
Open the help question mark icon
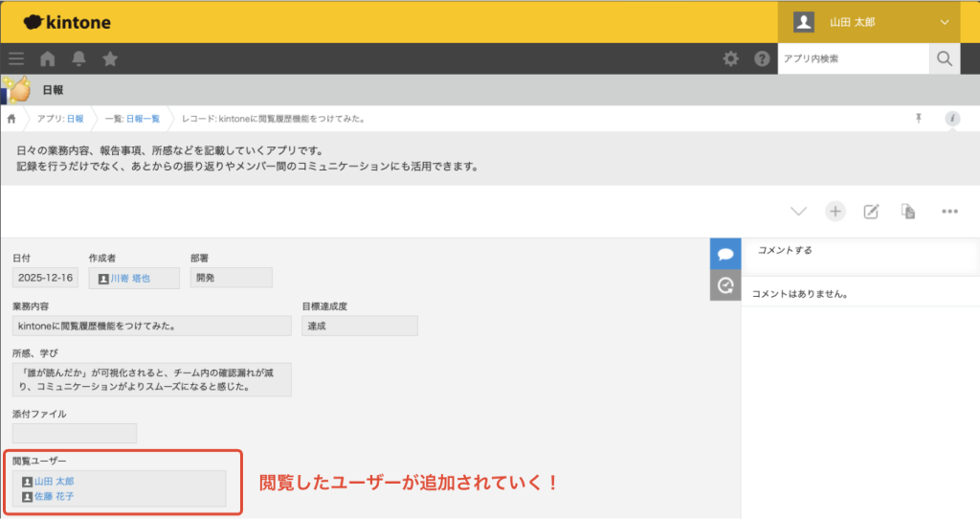[x=762, y=59]
